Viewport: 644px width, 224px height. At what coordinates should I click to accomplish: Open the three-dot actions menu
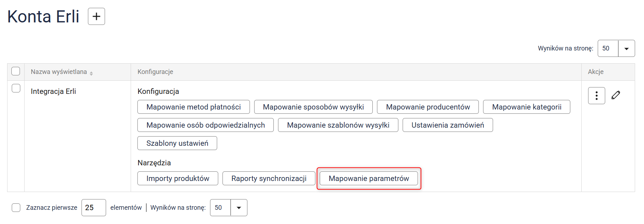596,96
